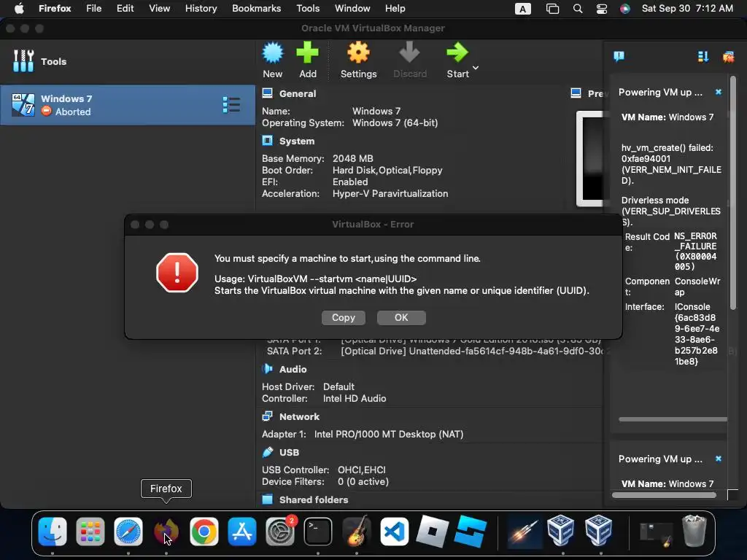Open Google Chrome from the Dock
Image resolution: width=747 pixels, height=560 pixels.
coord(204,531)
